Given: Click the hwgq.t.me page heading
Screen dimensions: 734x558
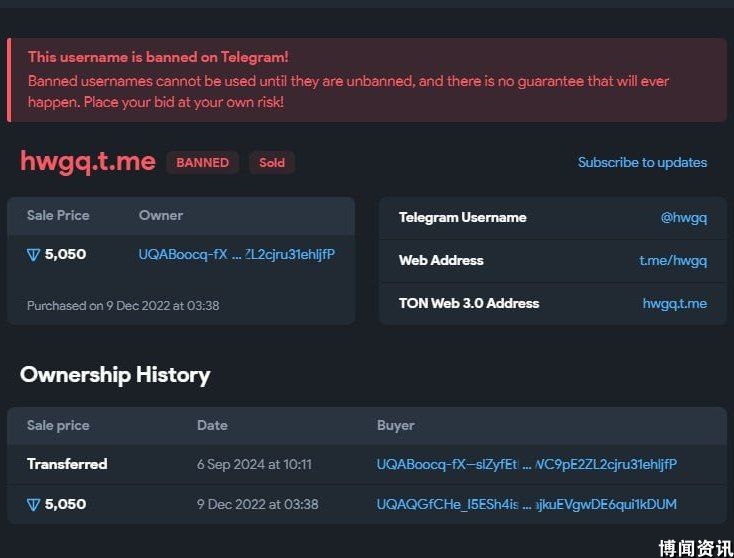Looking at the screenshot, I should point(88,162).
